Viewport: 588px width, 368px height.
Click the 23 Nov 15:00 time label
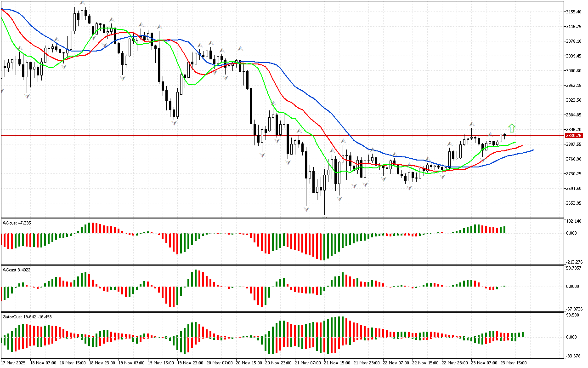coord(514,362)
